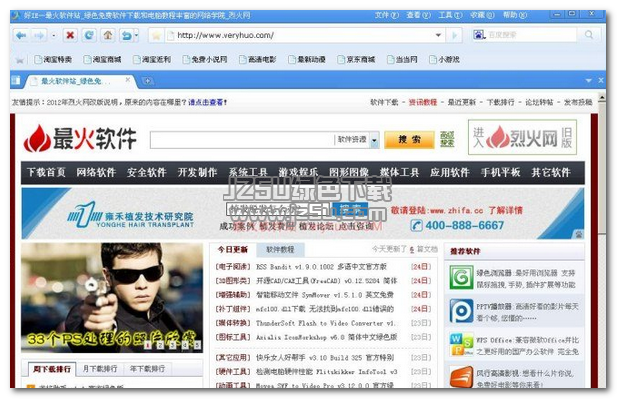Click the browser back arrow button
The height and width of the screenshot is (399, 617).
pyautogui.click(x=21, y=35)
